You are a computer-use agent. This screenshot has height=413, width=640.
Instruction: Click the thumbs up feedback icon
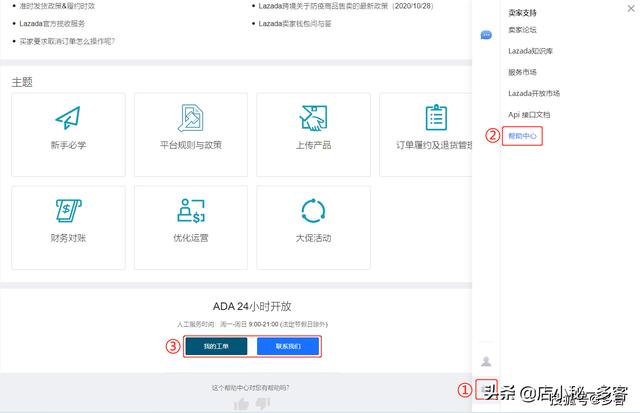coord(241,404)
